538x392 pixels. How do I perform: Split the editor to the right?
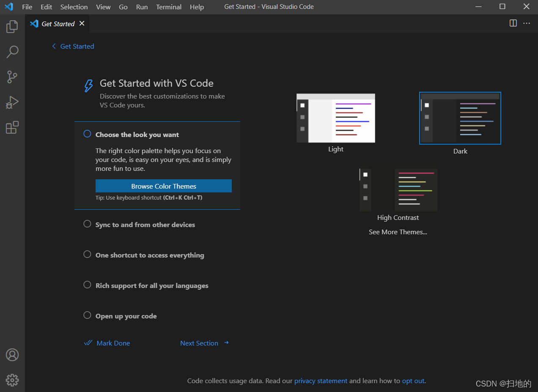pyautogui.click(x=513, y=23)
